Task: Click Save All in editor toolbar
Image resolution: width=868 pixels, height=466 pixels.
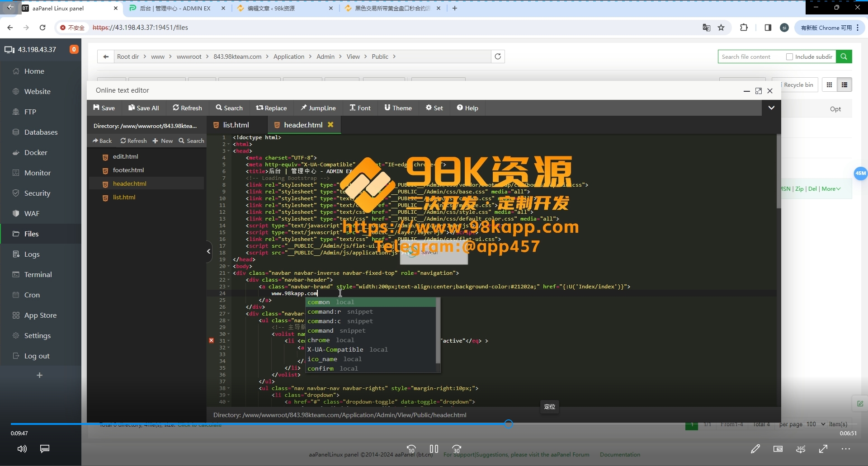Action: 144,108
